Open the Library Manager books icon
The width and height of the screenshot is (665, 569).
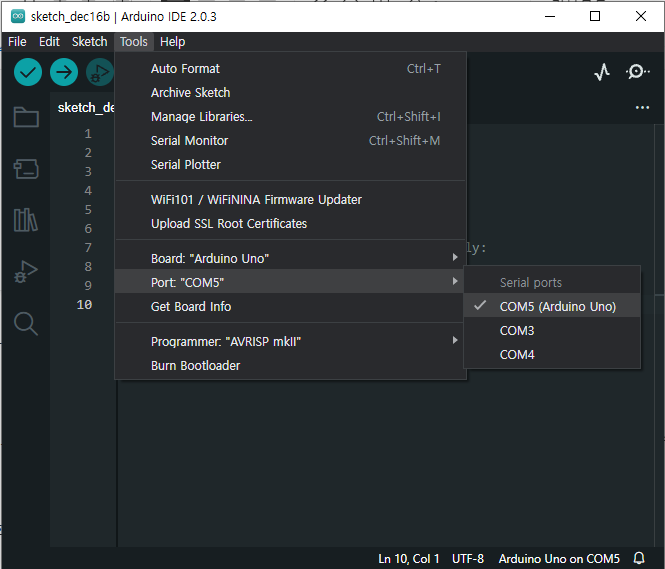(x=26, y=220)
